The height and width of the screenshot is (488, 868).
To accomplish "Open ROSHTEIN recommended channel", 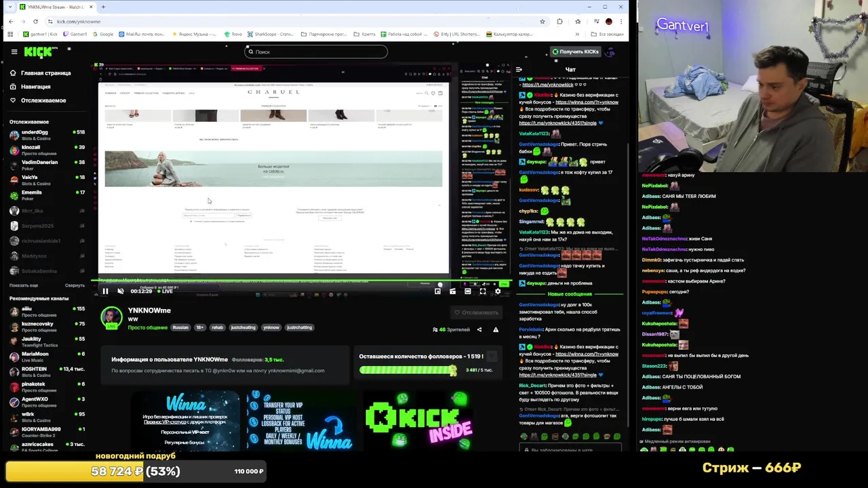I will pyautogui.click(x=46, y=371).
